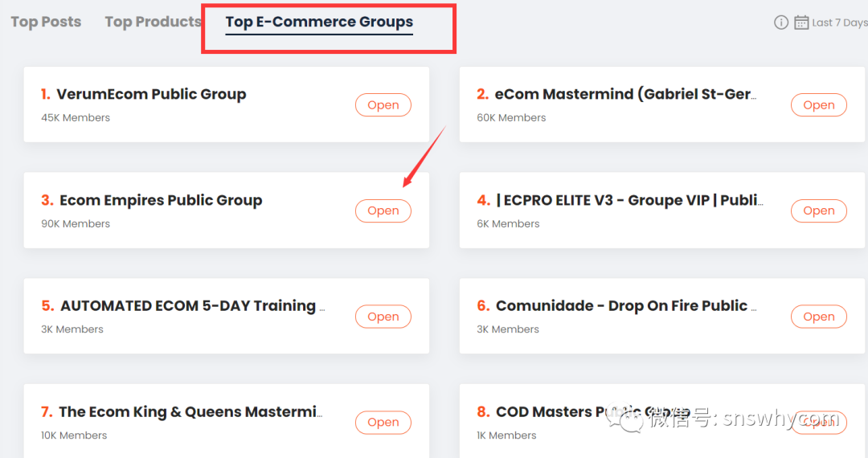This screenshot has height=458, width=868.
Task: Select the Ecom Empires Public Group title
Action: tap(161, 200)
